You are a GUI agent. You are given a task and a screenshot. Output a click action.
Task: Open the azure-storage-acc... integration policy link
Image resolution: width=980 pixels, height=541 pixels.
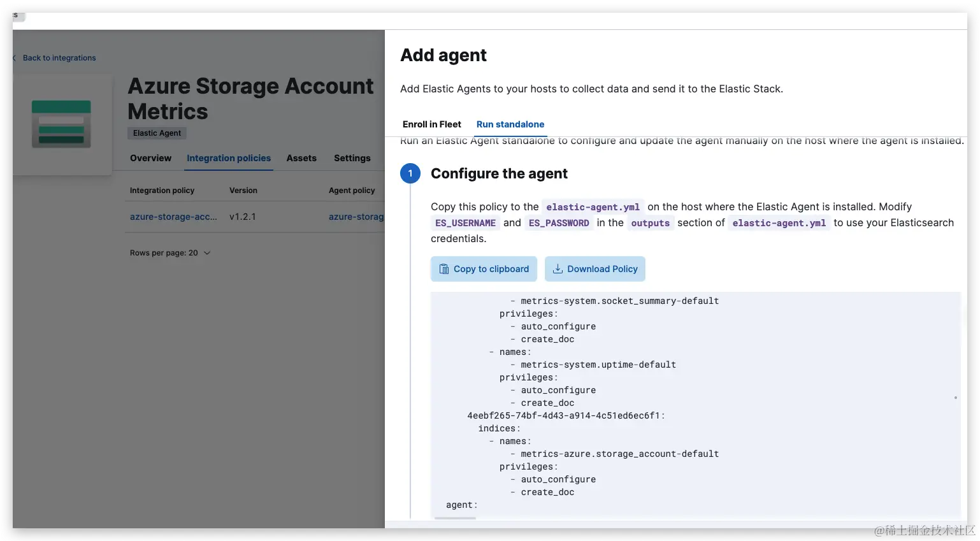coord(173,217)
